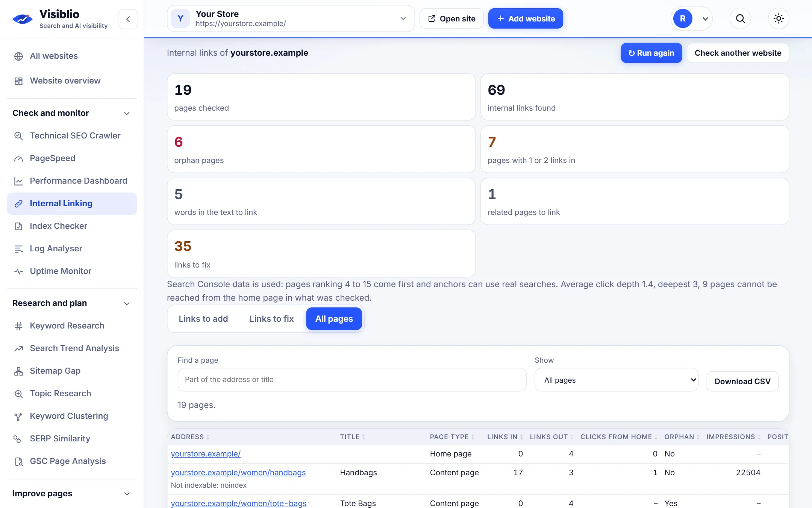Screen dimensions: 812x508
Task: Open the search magnifier in the header
Action: pyautogui.click(x=740, y=18)
